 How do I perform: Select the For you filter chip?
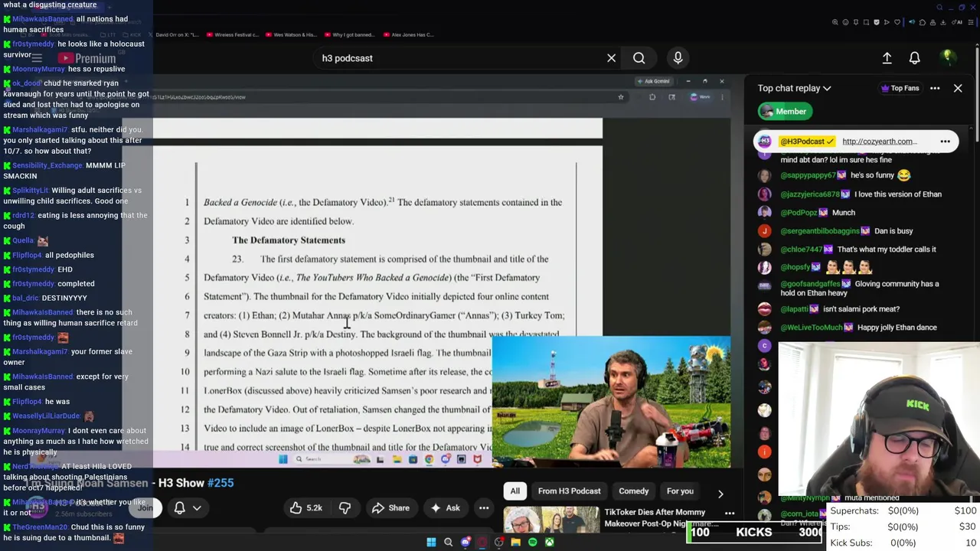coord(680,491)
